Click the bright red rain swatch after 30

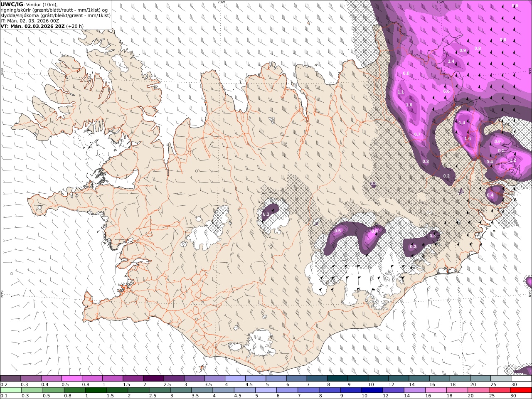[520, 390]
